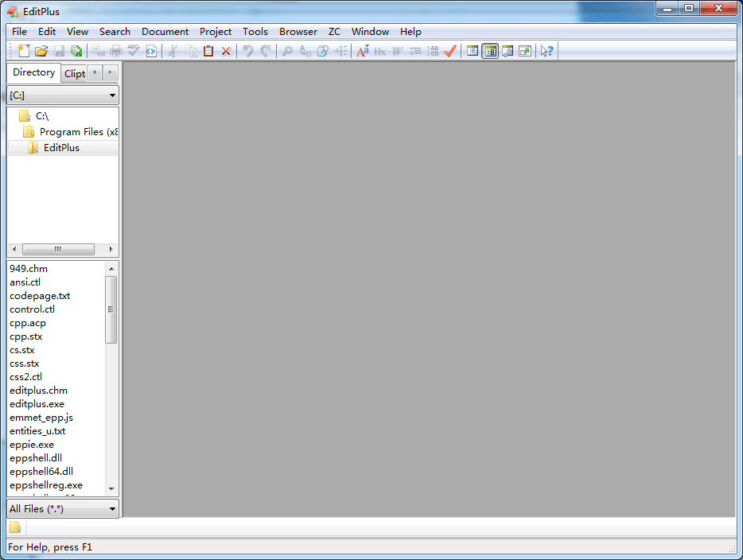Click the Open file folder icon
The width and height of the screenshot is (743, 560).
coord(41,51)
